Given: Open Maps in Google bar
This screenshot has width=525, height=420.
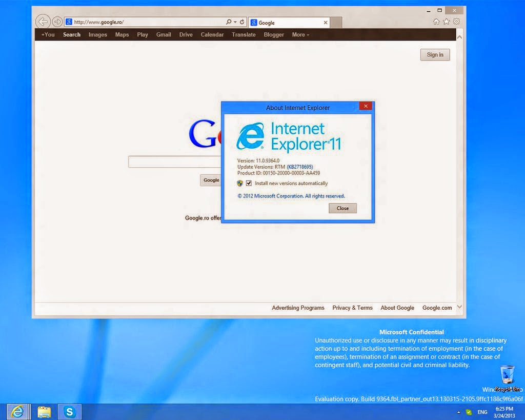Looking at the screenshot, I should click(122, 34).
